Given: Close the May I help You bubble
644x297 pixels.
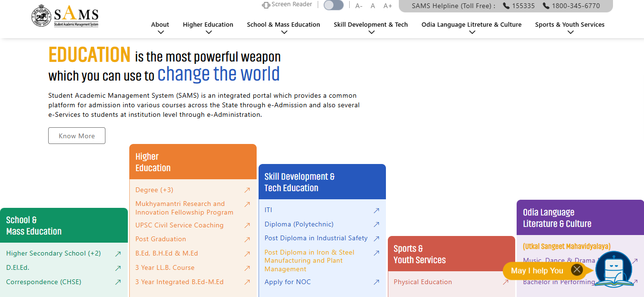Looking at the screenshot, I should pyautogui.click(x=577, y=270).
